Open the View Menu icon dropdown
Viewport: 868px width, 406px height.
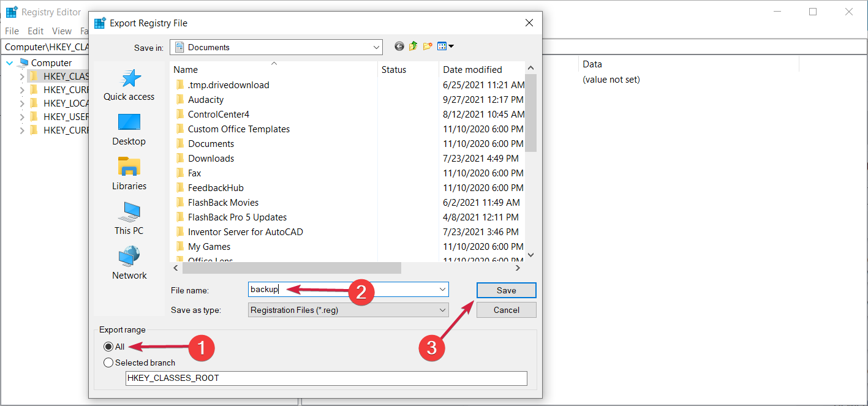tap(445, 47)
